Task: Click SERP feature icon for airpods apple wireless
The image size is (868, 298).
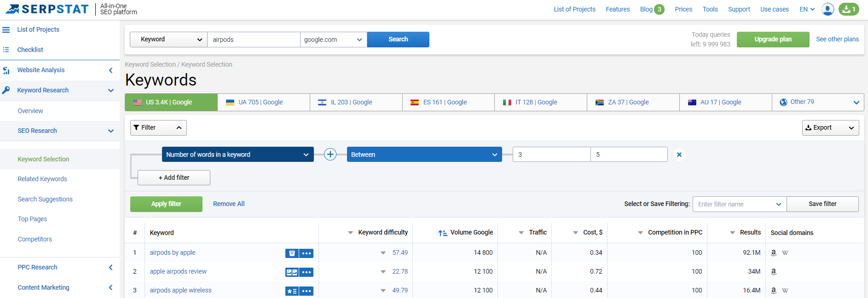Action: 292,291
